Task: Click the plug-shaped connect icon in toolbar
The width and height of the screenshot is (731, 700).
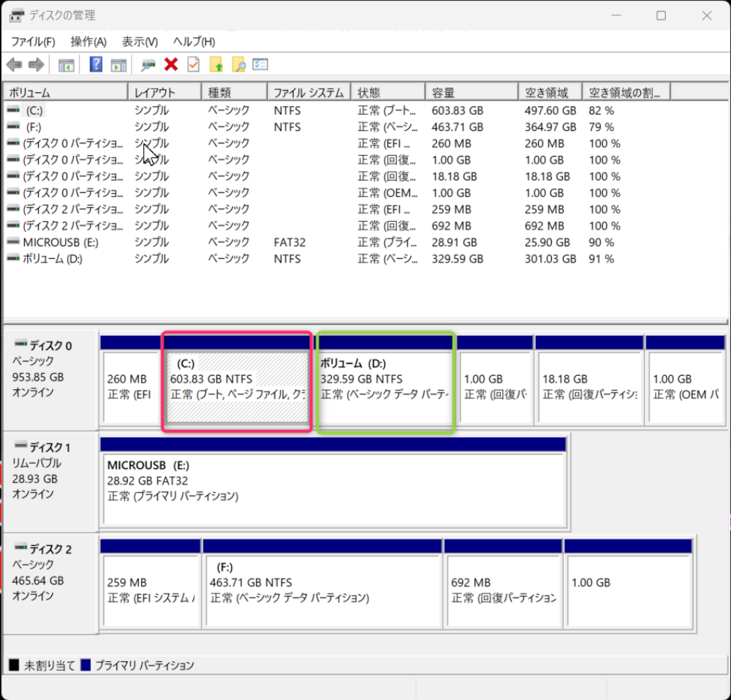Action: pos(148,65)
